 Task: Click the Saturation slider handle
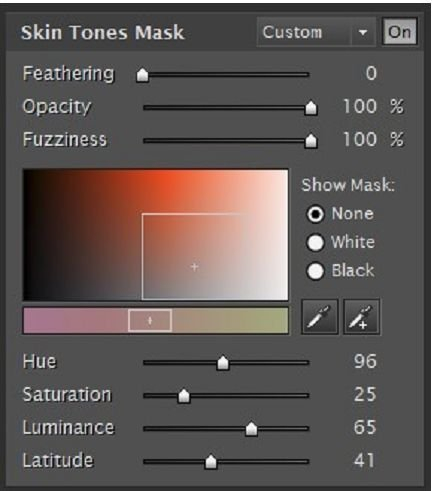tap(184, 396)
